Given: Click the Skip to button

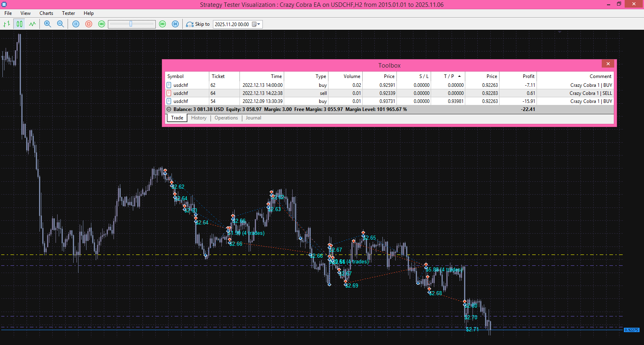Looking at the screenshot, I should (x=198, y=24).
